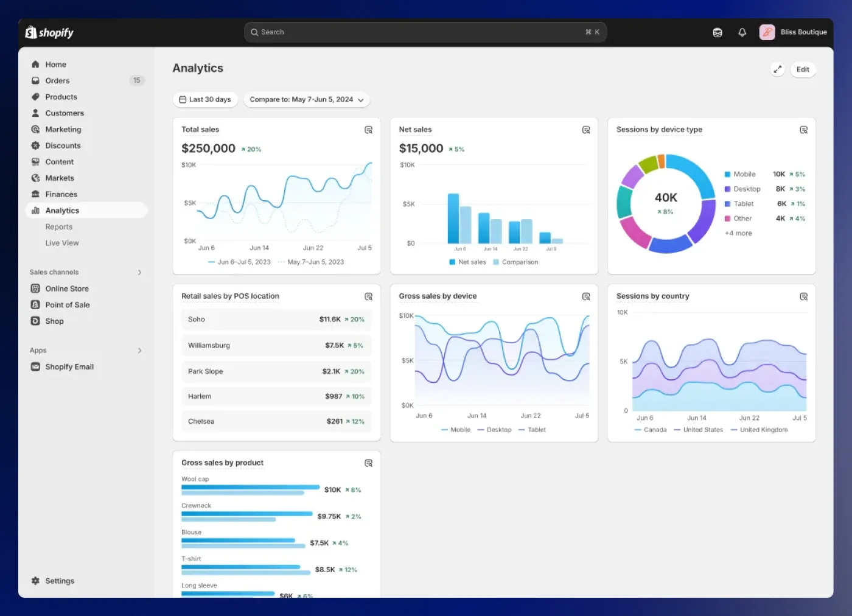Open the Compare to date dropdown

307,99
